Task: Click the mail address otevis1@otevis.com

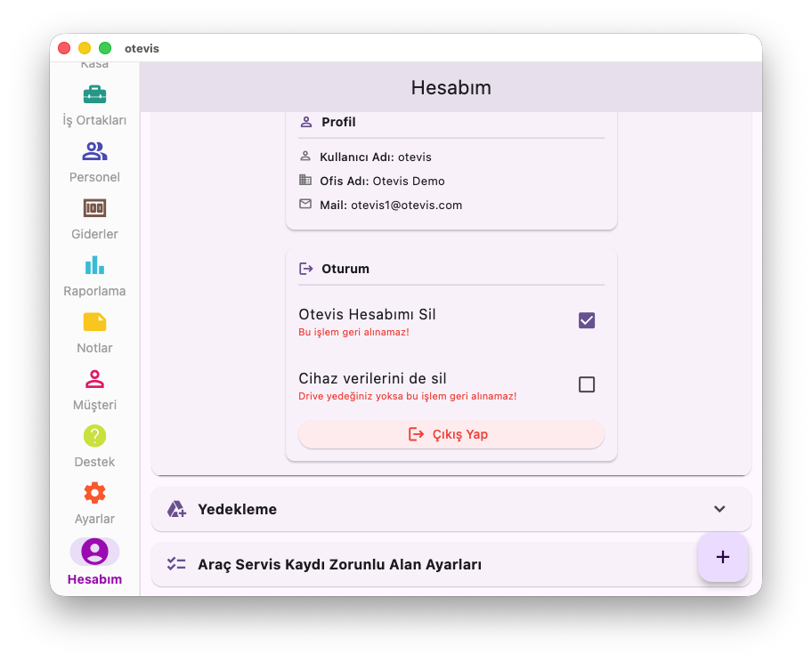Action: click(x=406, y=206)
